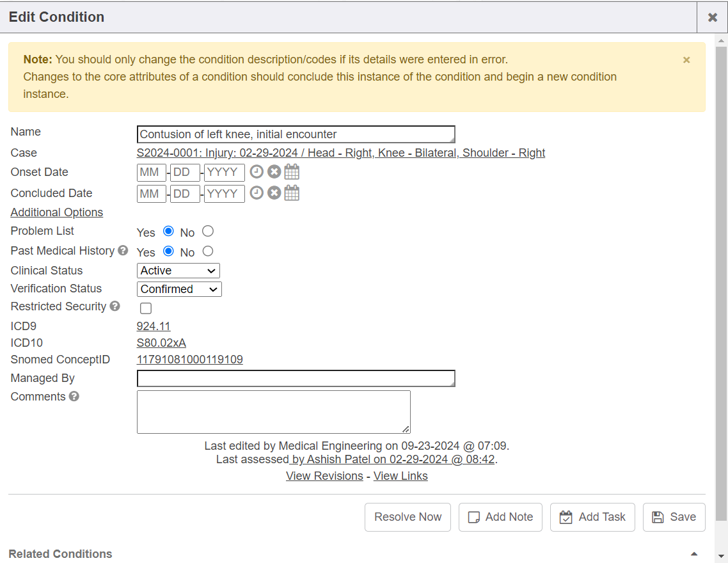Expand the Additional Options link
Viewport: 728px width, 563px height.
pos(57,212)
